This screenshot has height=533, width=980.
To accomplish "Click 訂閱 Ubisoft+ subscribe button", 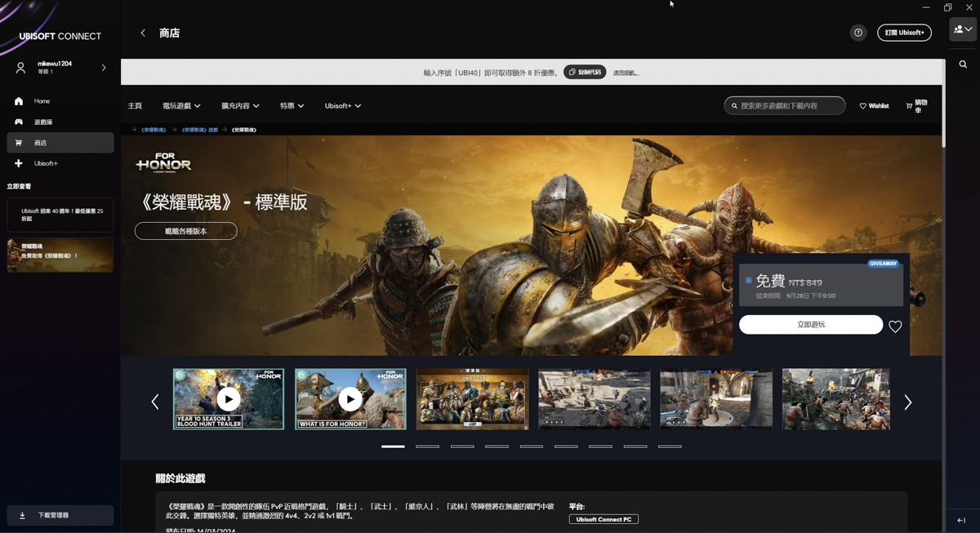I will [904, 33].
